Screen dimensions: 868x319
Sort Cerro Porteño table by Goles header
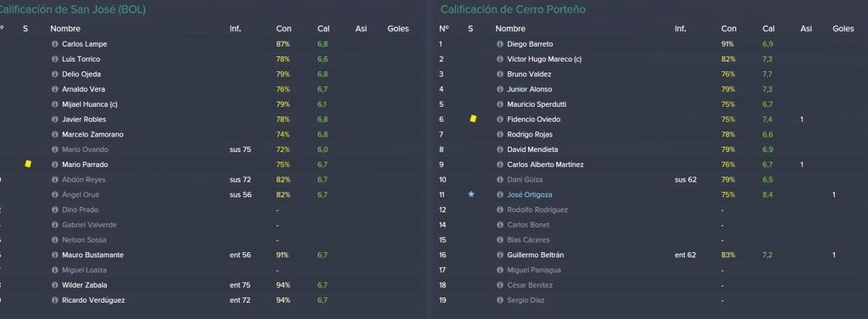pyautogui.click(x=843, y=29)
